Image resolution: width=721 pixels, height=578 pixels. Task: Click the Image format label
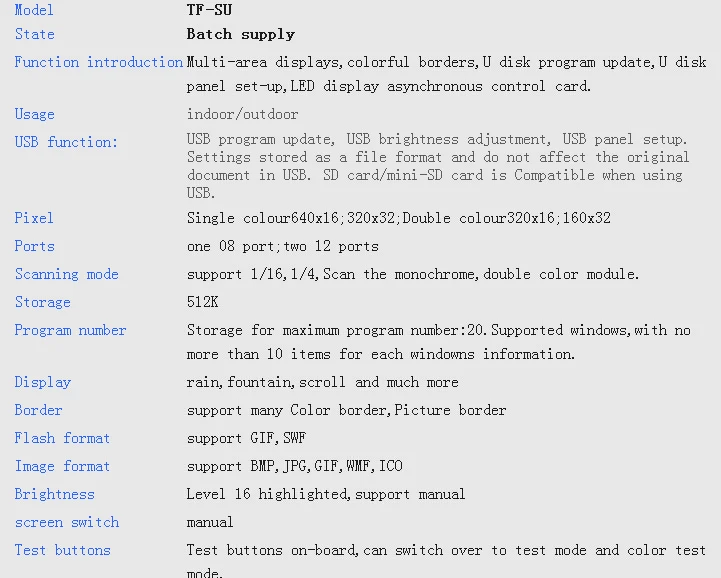tap(62, 466)
